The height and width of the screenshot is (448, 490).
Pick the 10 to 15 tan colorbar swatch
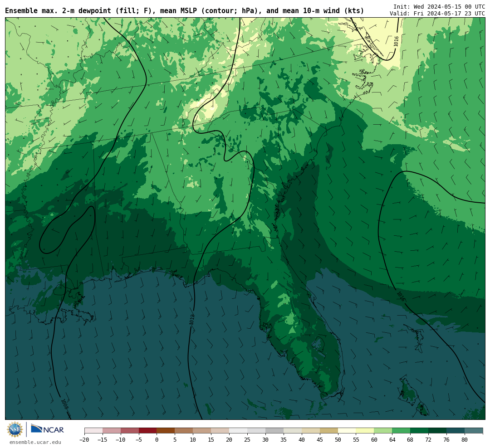[x=202, y=430]
